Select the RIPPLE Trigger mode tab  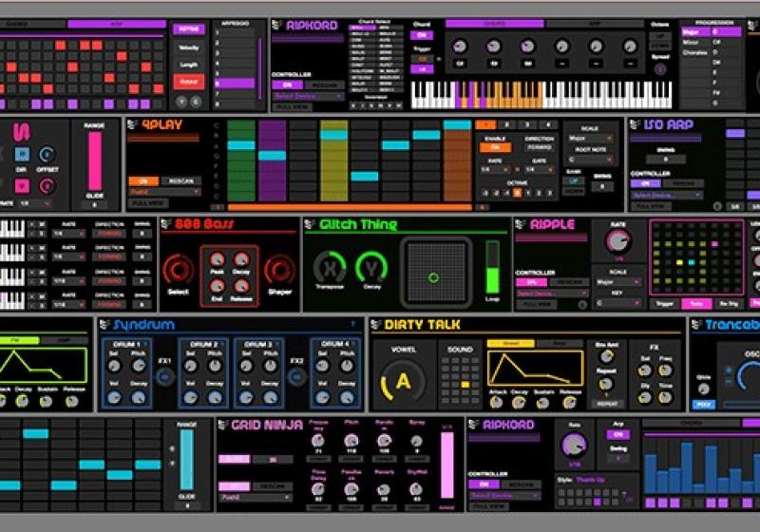pyautogui.click(x=664, y=304)
